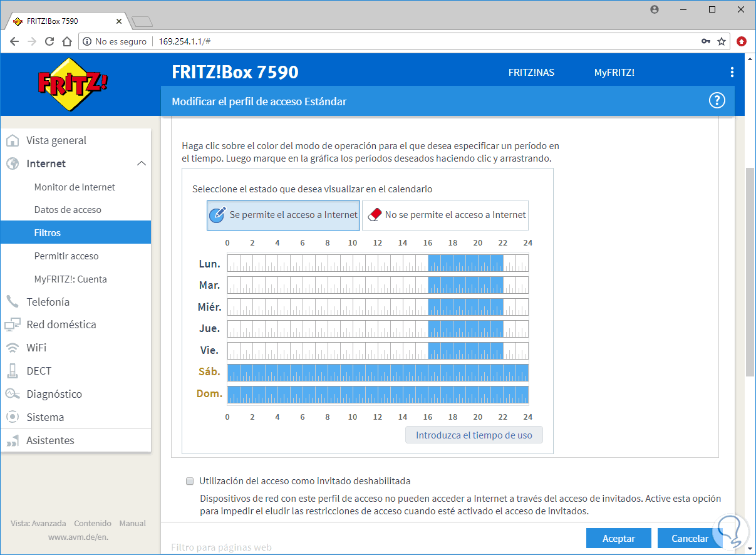Click Lun. row blue allowed block

pyautogui.click(x=465, y=263)
